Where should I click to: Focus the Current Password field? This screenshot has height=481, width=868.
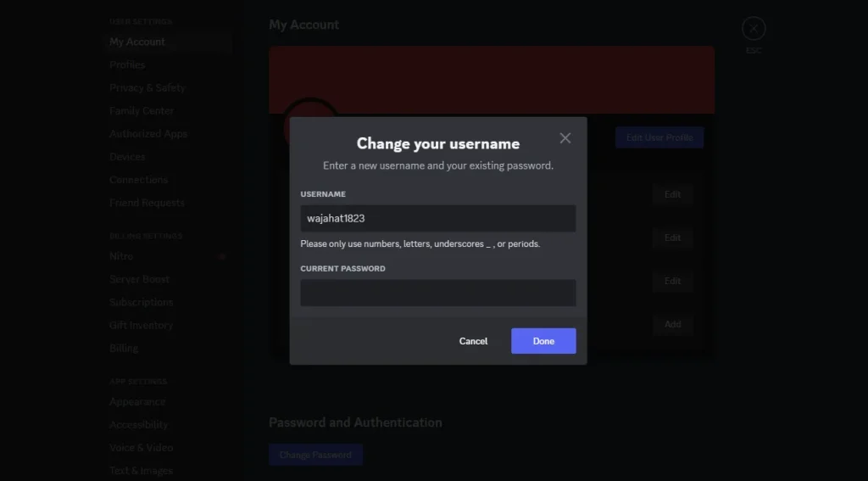pyautogui.click(x=438, y=293)
